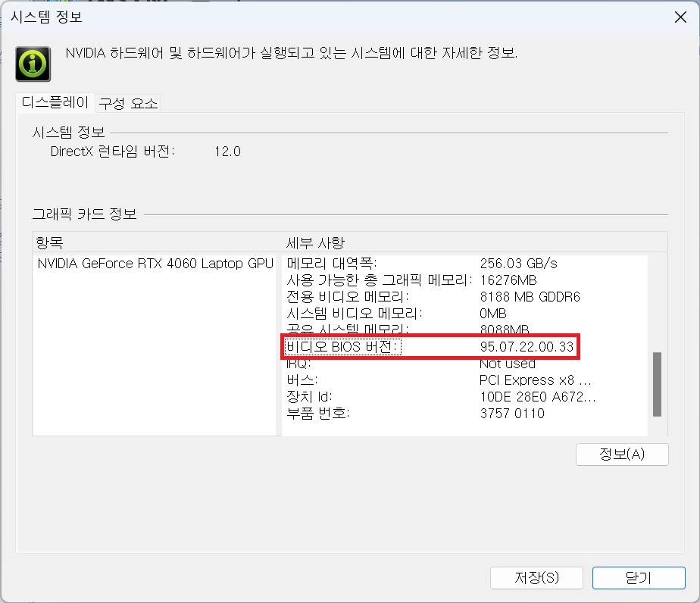Save system info with 저장(S) button
The height and width of the screenshot is (603, 700).
(536, 578)
